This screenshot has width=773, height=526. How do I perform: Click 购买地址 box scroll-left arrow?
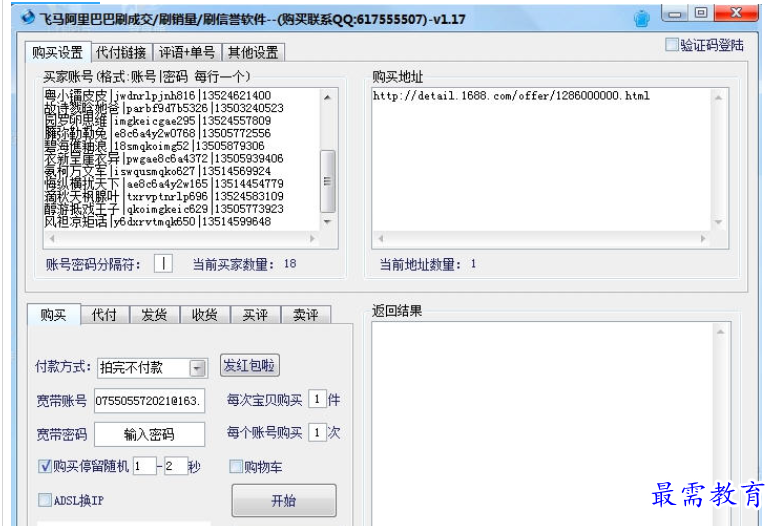tap(380, 239)
